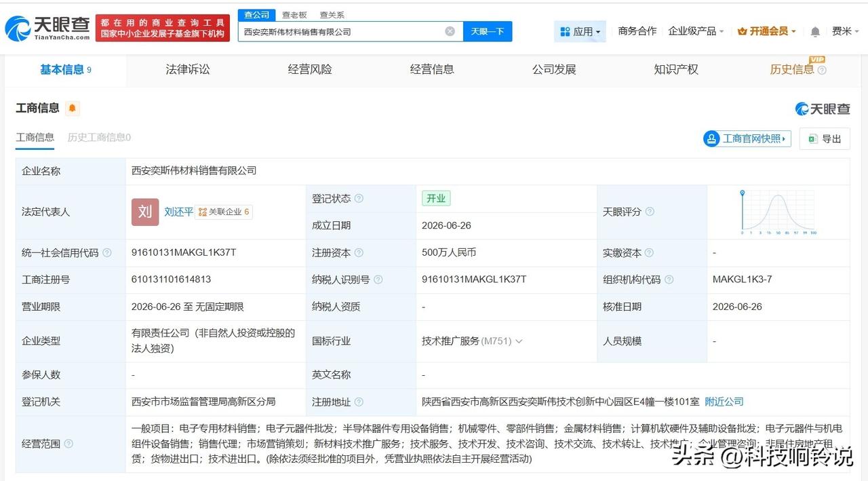868x481 pixels.
Task: Click the registered address text starting 陕西省西安市高新区
Action: point(560,402)
